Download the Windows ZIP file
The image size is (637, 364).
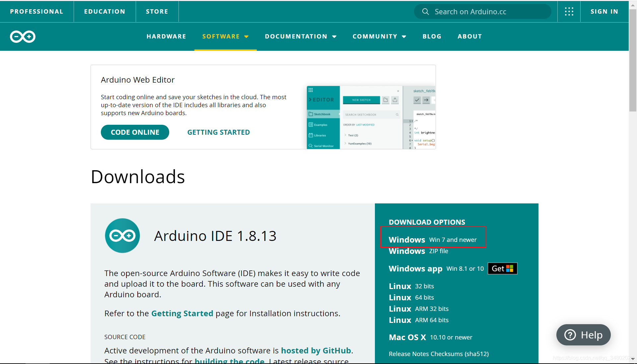(418, 251)
